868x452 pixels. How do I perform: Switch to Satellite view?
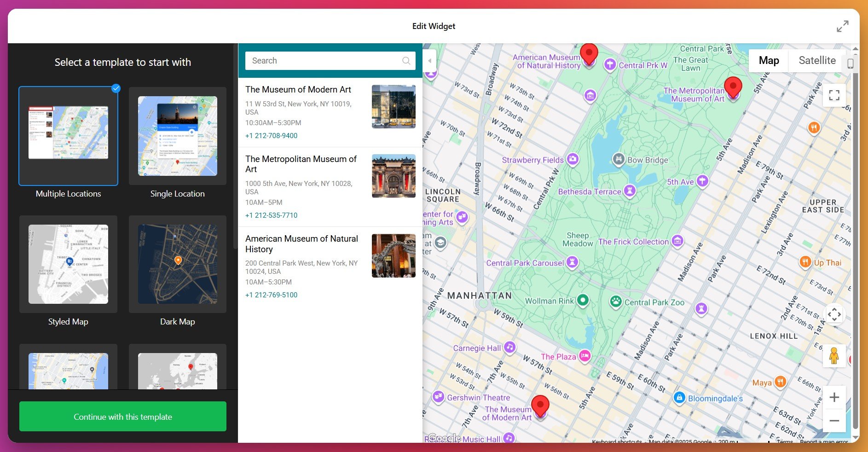coord(817,60)
